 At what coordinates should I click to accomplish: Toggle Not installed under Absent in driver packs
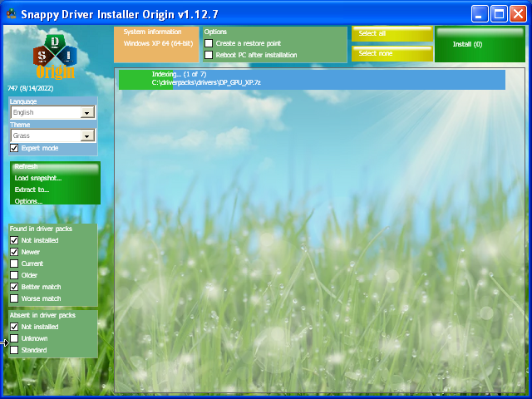pos(14,327)
